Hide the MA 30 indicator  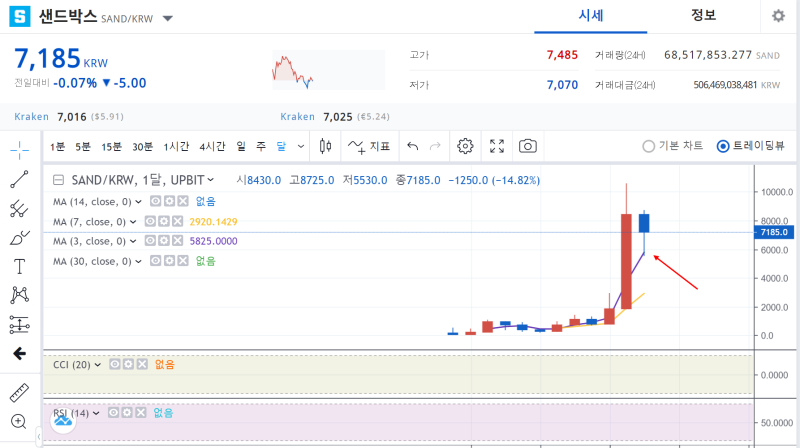tap(155, 261)
